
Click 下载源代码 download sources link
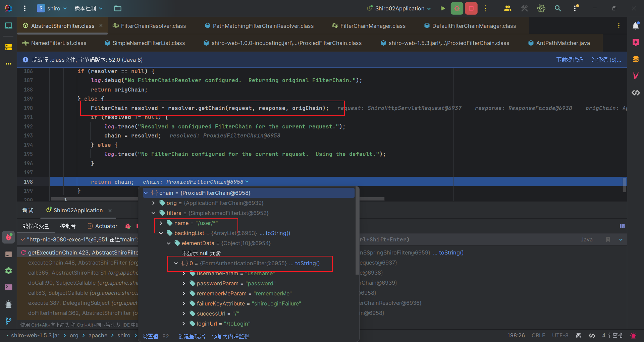[570, 60]
